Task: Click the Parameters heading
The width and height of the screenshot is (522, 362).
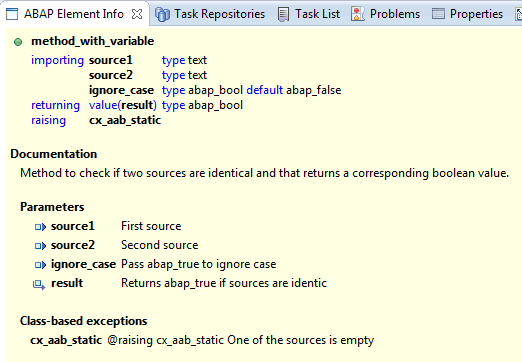Action: (52, 207)
